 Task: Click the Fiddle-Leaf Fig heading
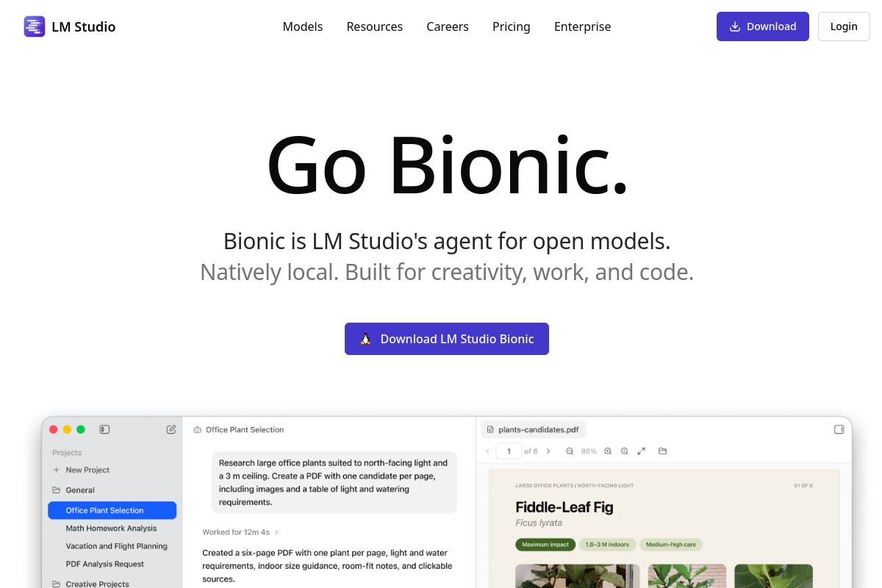[x=564, y=507]
